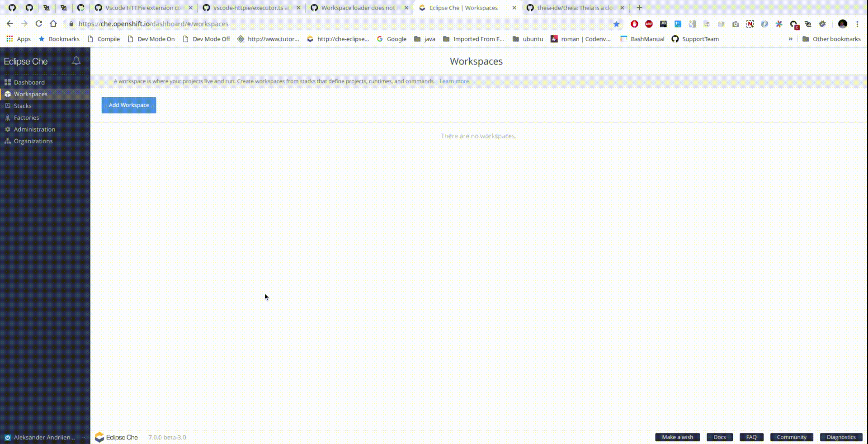Expand the java bookmarks folder
This screenshot has height=444, width=868.
tap(425, 39)
